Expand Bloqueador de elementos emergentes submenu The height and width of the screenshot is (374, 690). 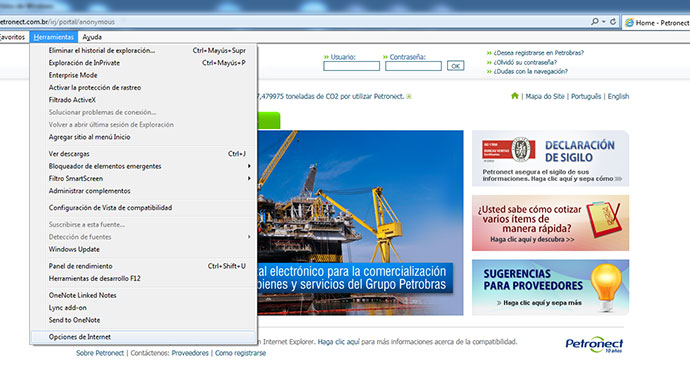pos(143,166)
